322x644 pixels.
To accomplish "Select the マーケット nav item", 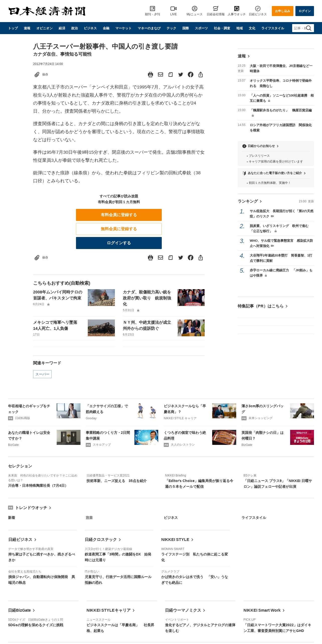I will point(123,28).
